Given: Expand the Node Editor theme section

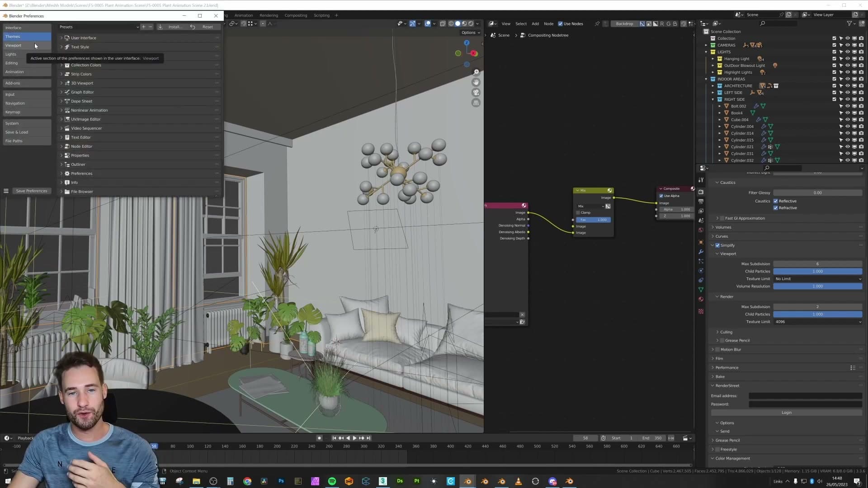Looking at the screenshot, I should pyautogui.click(x=61, y=146).
